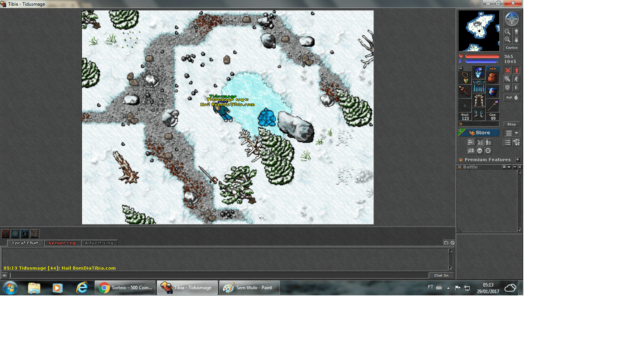Collapse the inventory with minus button
The image size is (644, 353).
click(461, 68)
